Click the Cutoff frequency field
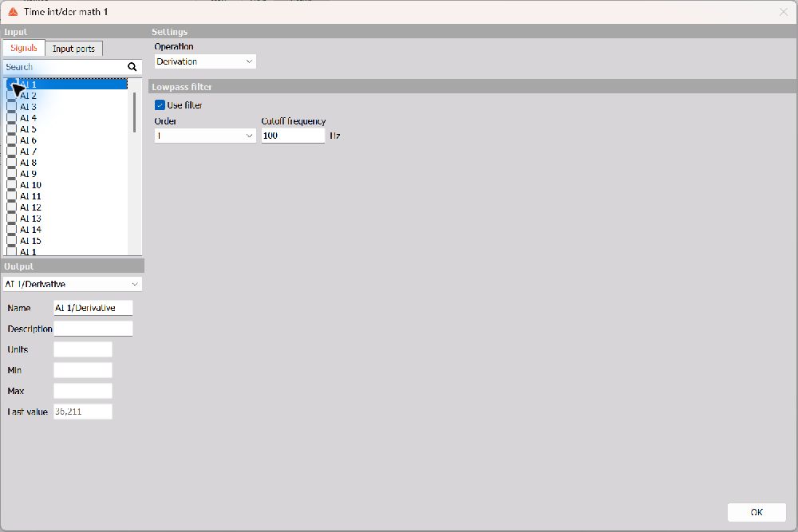 pos(293,136)
